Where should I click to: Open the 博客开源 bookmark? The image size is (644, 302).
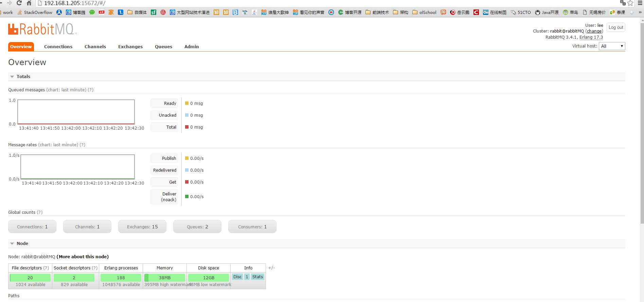[x=350, y=12]
